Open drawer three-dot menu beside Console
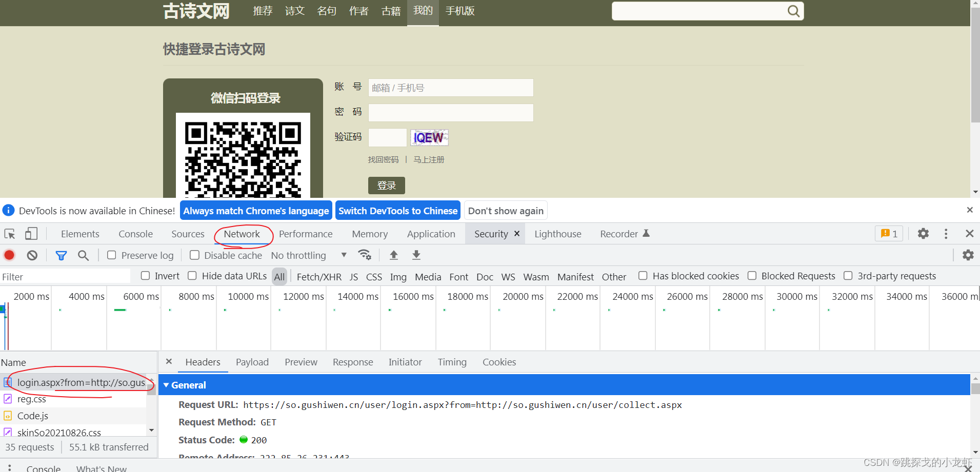 pyautogui.click(x=9, y=467)
